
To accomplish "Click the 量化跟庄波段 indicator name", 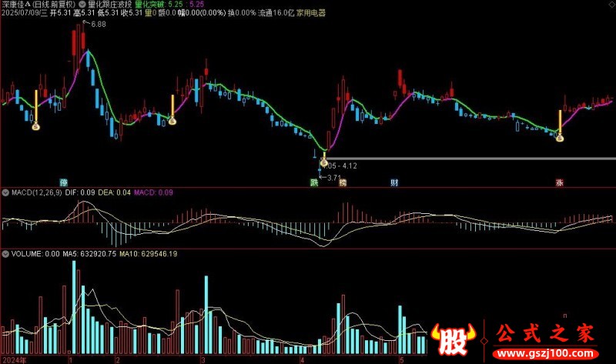I will (x=109, y=4).
